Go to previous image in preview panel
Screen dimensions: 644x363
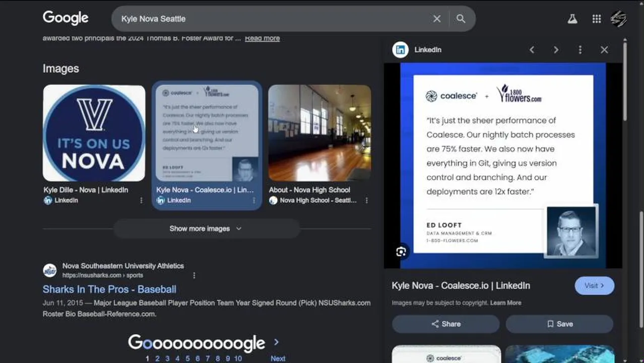click(532, 50)
